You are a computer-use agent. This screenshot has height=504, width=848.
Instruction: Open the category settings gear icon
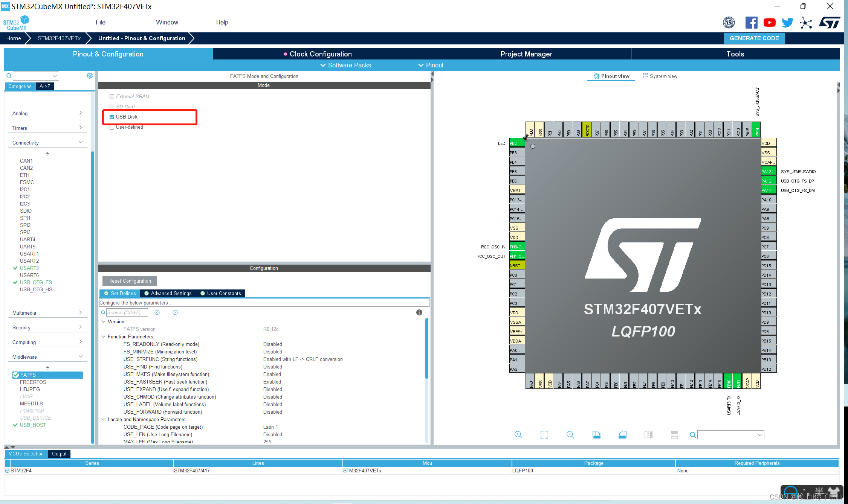[90, 76]
